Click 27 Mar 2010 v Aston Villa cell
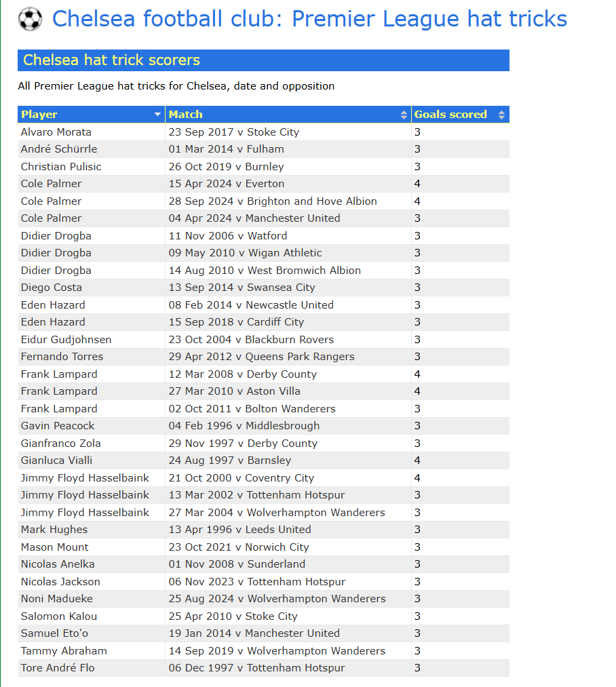 pyautogui.click(x=288, y=391)
